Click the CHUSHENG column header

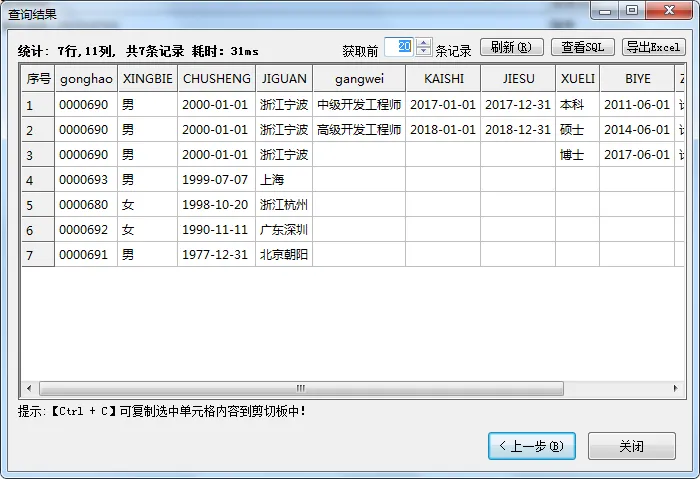216,78
